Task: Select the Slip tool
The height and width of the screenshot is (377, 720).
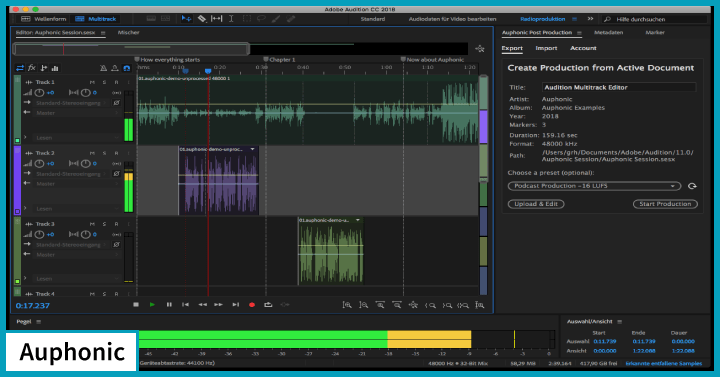Action: pyautogui.click(x=216, y=19)
